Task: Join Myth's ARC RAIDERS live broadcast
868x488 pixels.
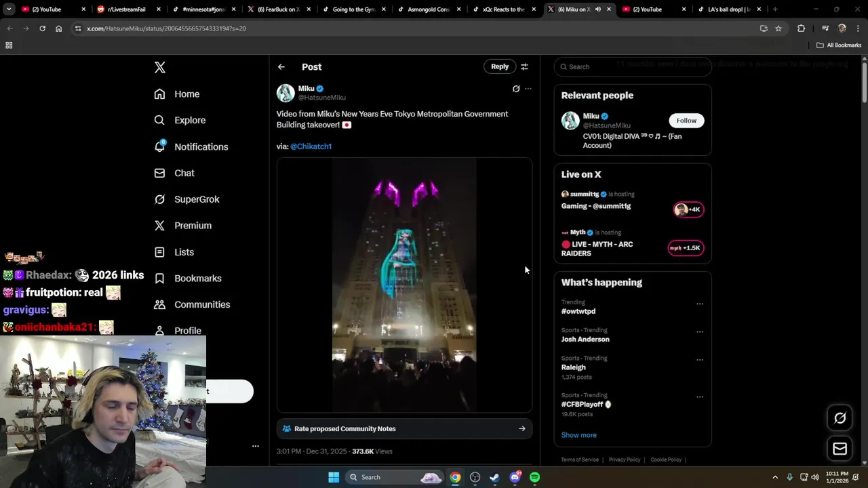Action: 686,248
